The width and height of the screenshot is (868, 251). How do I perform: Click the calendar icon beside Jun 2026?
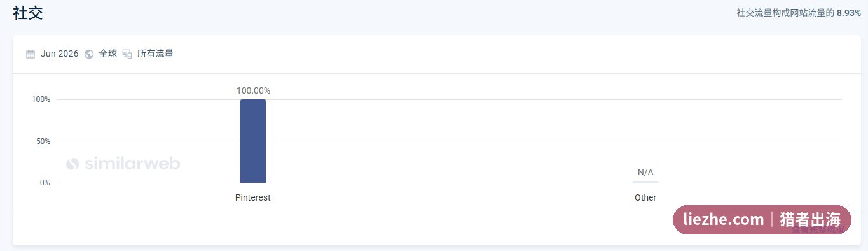[x=31, y=54]
